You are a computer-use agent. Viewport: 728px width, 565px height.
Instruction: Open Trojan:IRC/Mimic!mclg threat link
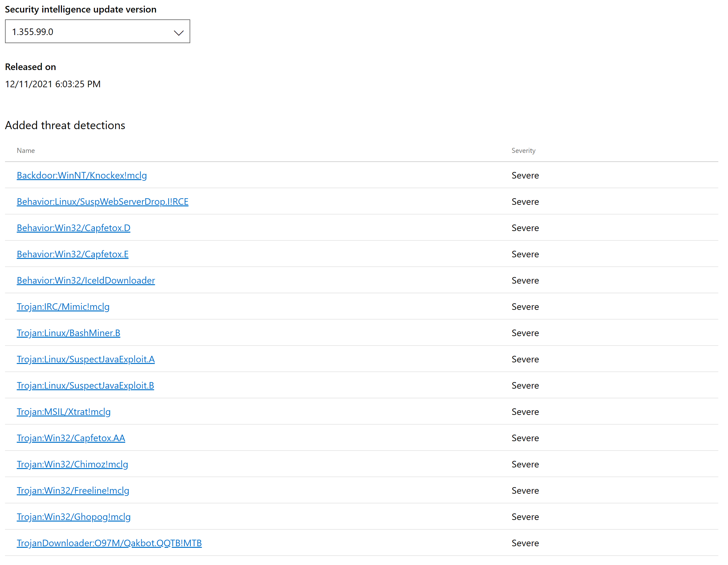pyautogui.click(x=63, y=306)
